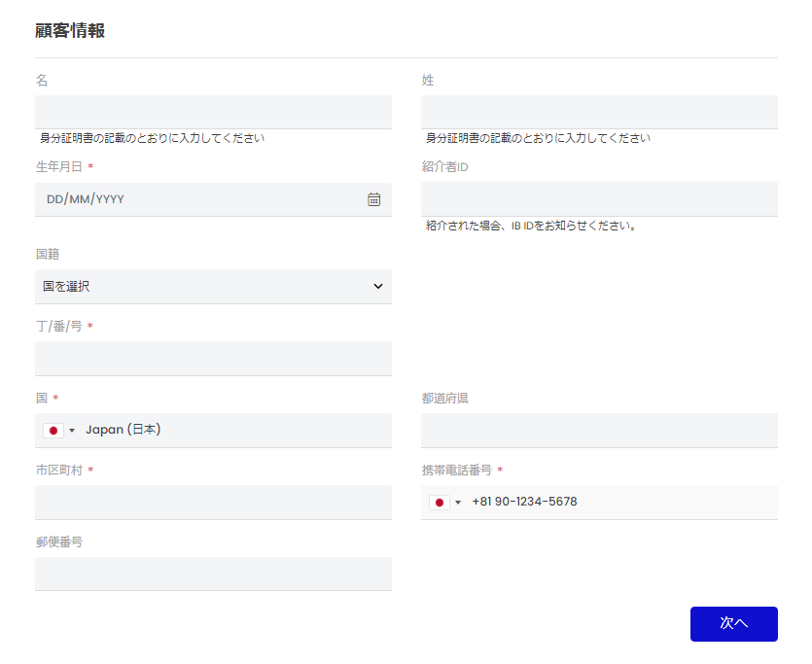
Task: Open the calendar picker icon in 生年月日
Action: click(x=373, y=199)
